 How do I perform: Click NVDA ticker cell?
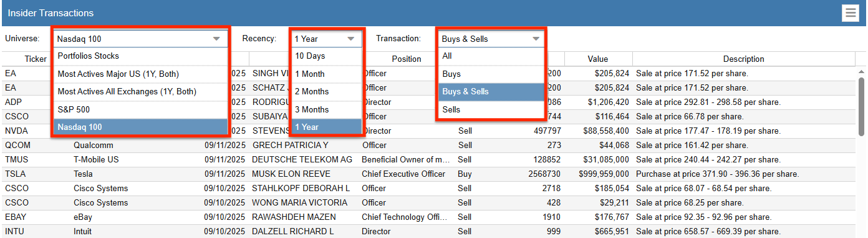point(16,131)
